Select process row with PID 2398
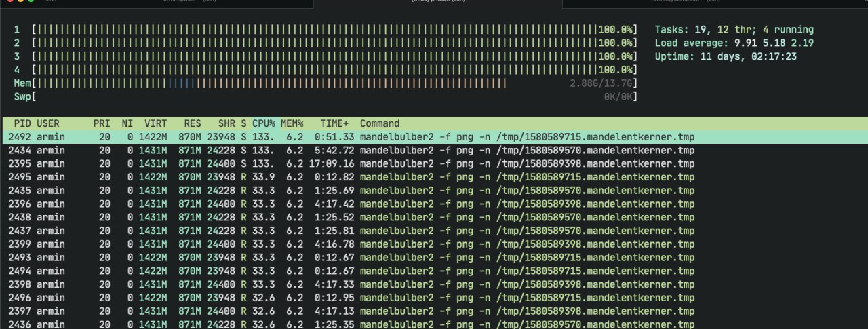Screen dimensions: 868x329 click(434, 284)
